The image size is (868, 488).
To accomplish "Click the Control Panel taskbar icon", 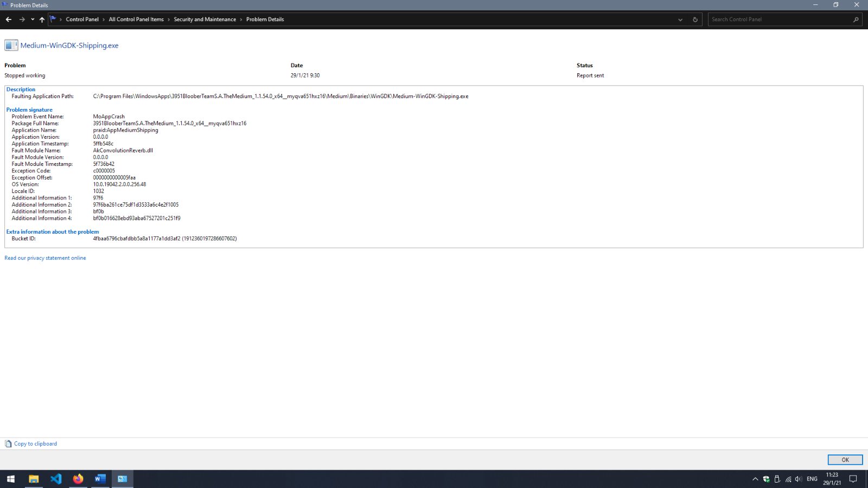I will tap(123, 479).
